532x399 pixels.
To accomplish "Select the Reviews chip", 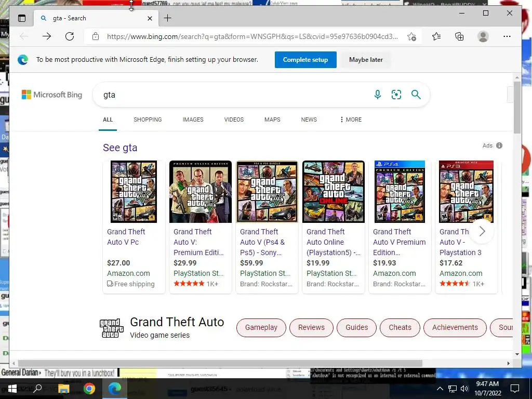I will point(312,328).
